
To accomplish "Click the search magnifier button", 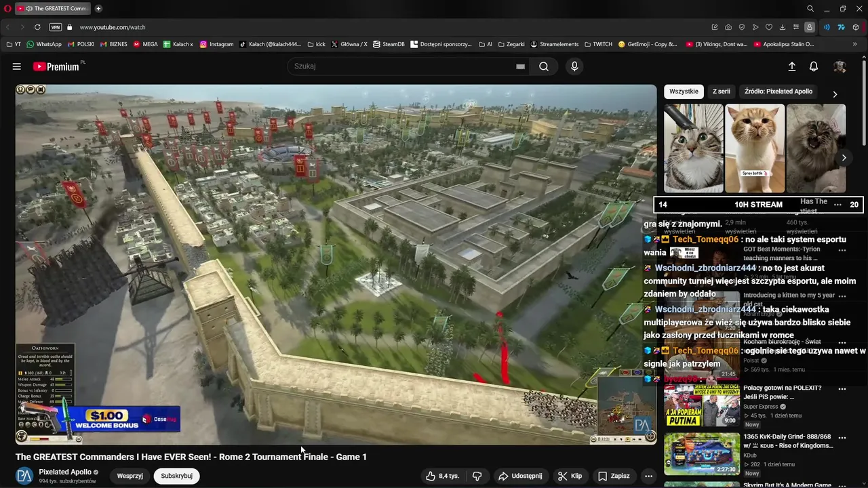I will coord(544,66).
